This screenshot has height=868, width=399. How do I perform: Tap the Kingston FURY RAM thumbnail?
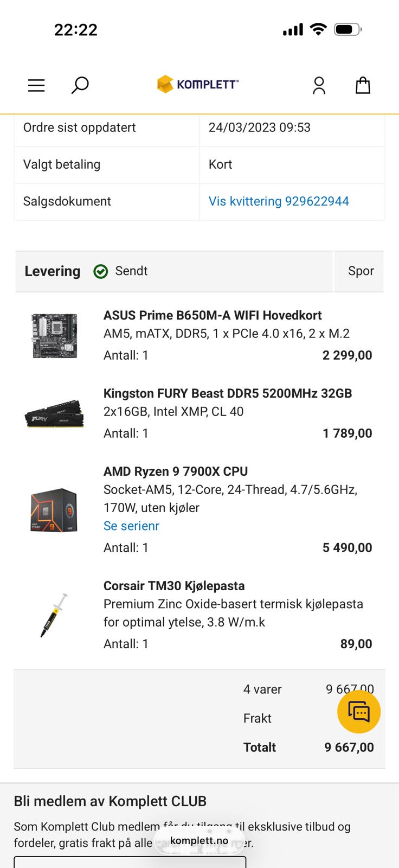54,414
